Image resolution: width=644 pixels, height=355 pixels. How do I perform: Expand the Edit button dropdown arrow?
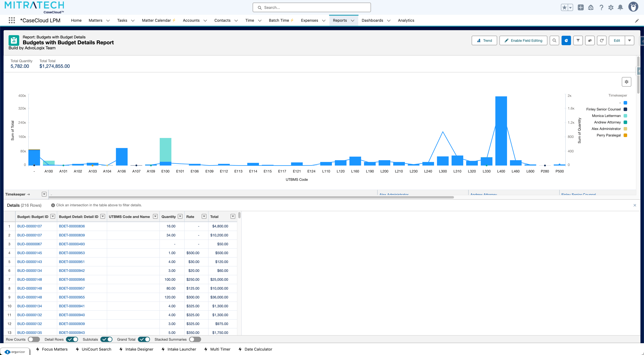pos(629,40)
